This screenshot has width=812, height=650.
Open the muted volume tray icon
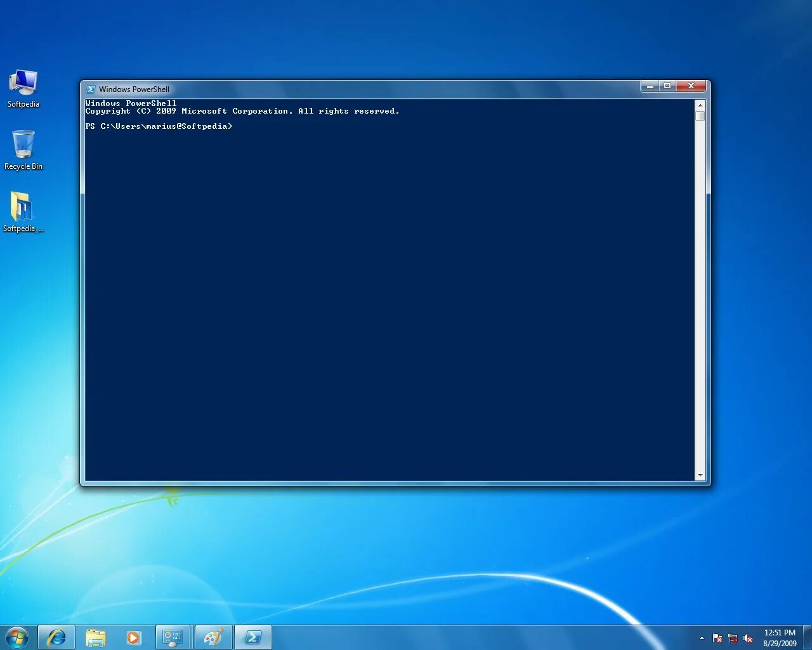[748, 638]
